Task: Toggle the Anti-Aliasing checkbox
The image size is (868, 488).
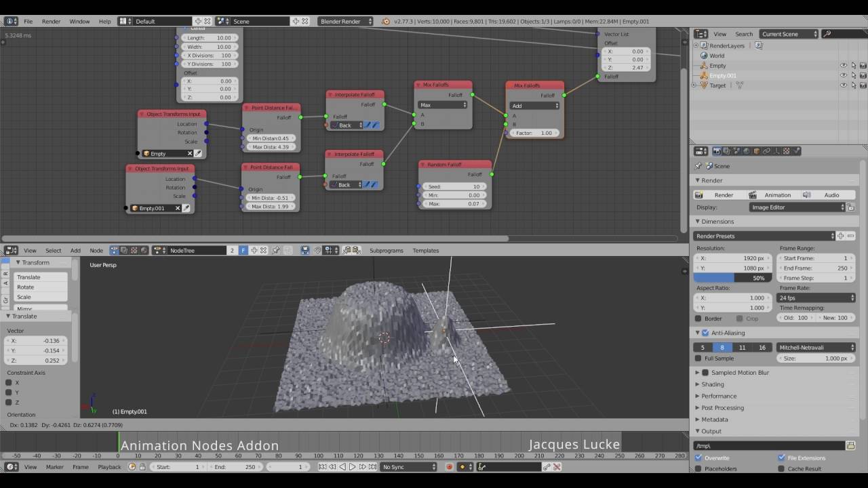Action: click(705, 333)
